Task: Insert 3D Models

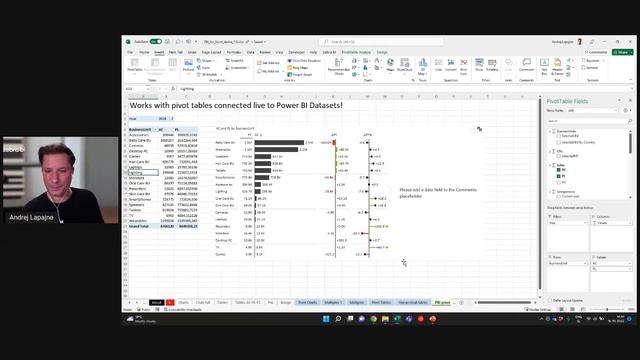Action: pyautogui.click(x=209, y=74)
